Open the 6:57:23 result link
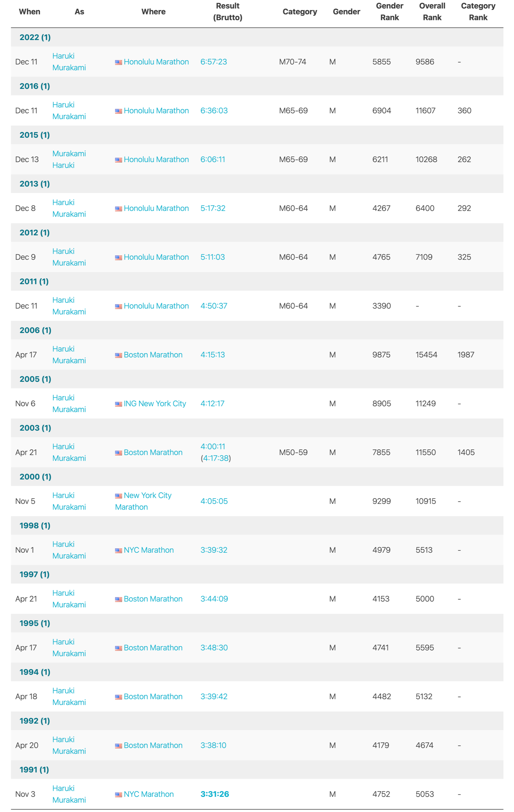Image resolution: width=514 pixels, height=812 pixels. (214, 62)
